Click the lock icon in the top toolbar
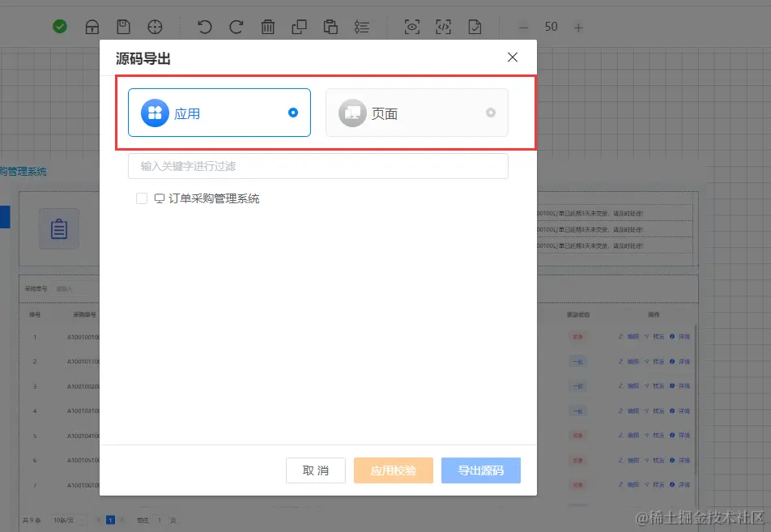This screenshot has width=771, height=532. 92,27
